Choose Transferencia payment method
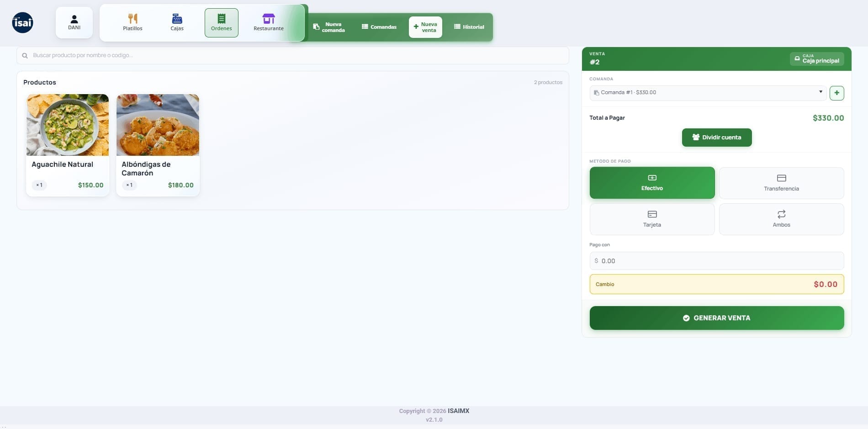The height and width of the screenshot is (429, 868). click(781, 183)
